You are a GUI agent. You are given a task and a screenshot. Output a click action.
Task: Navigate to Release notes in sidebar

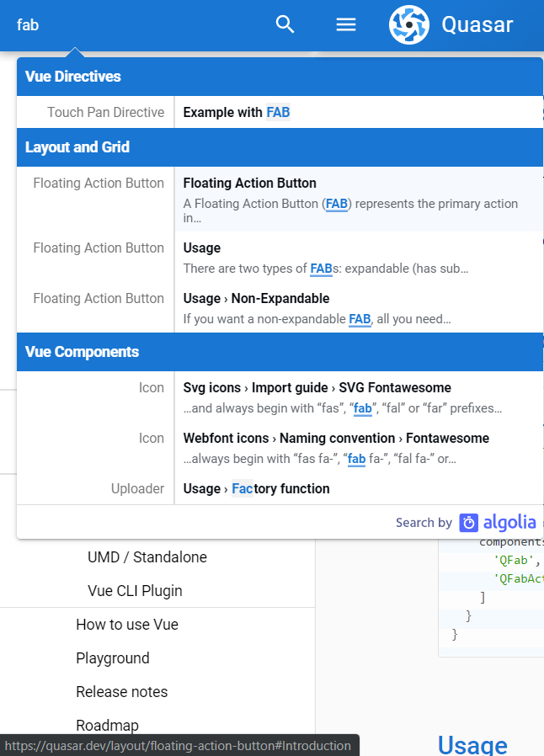(x=121, y=691)
